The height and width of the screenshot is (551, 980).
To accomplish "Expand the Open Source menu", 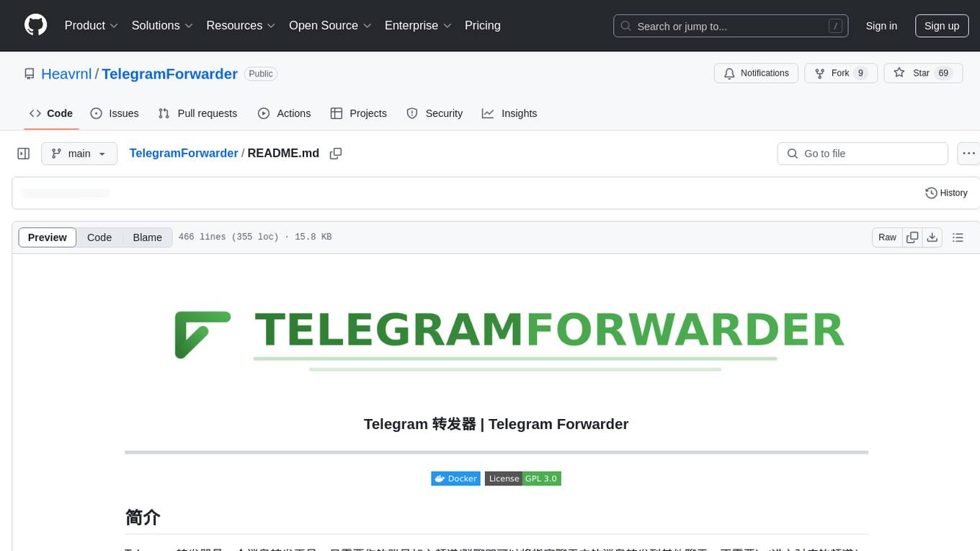I will [330, 25].
